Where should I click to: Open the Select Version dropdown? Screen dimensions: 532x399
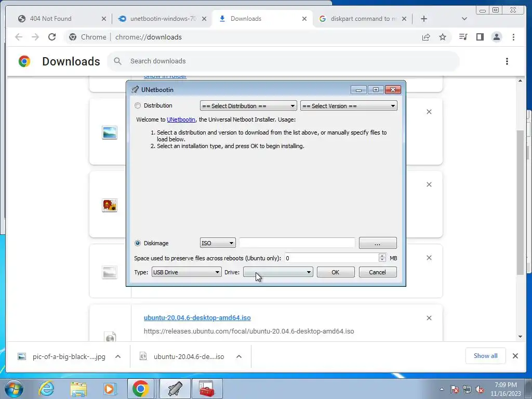coord(349,106)
